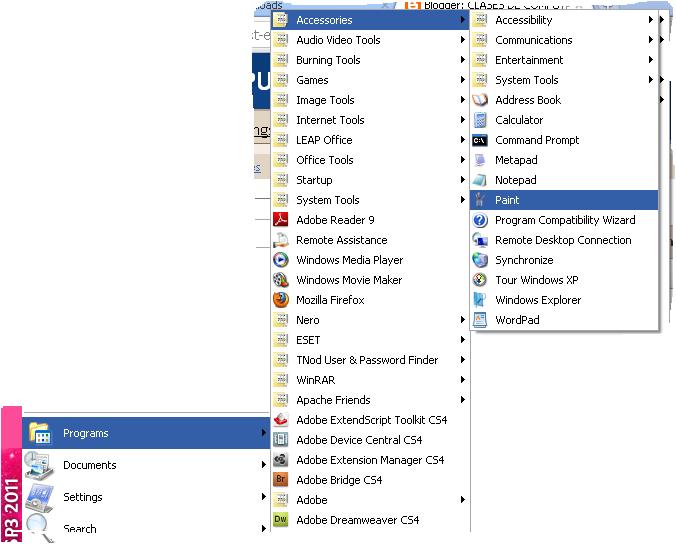Click the Adobe Extension Manager CS4 icon
This screenshot has height=556, width=676.
(281, 460)
